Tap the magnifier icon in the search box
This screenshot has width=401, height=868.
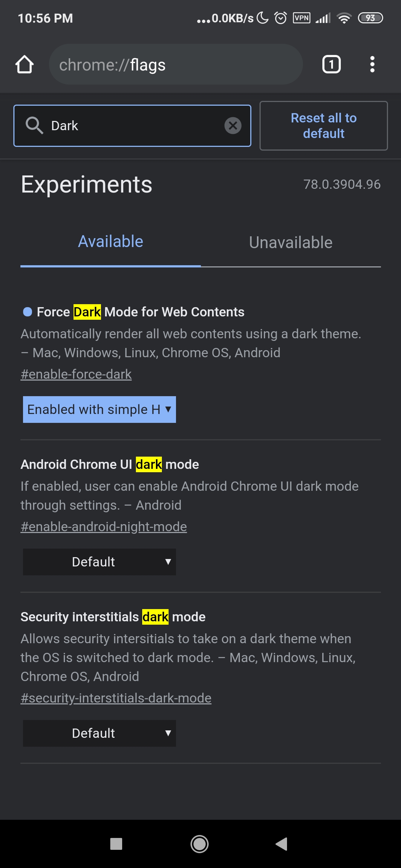[x=35, y=125]
